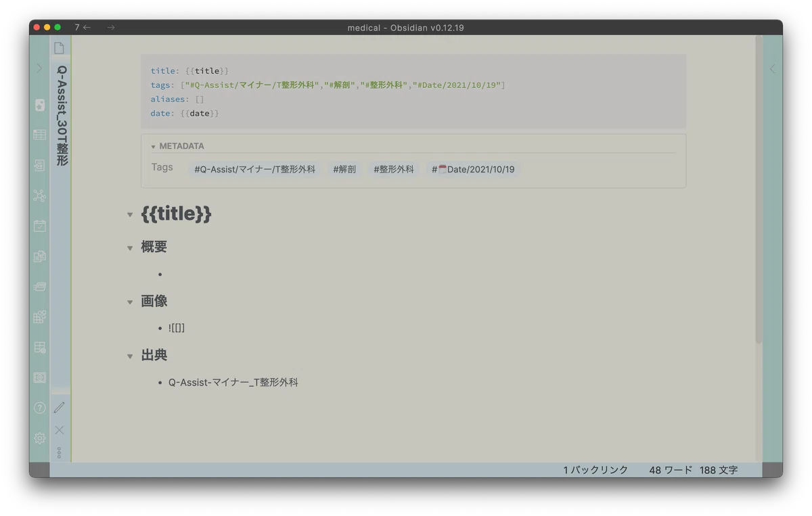Click the 'aliases: []' frontmatter line

(x=177, y=99)
